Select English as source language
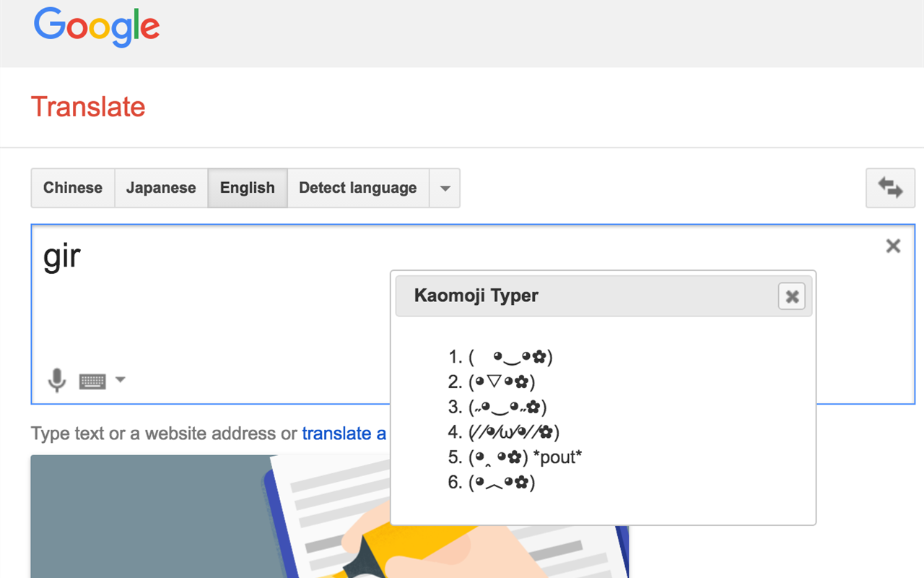 pos(248,188)
